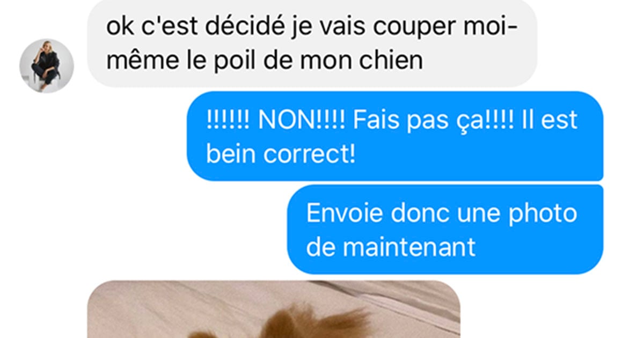
Task: Open the dog photo attachment
Action: click(x=274, y=310)
